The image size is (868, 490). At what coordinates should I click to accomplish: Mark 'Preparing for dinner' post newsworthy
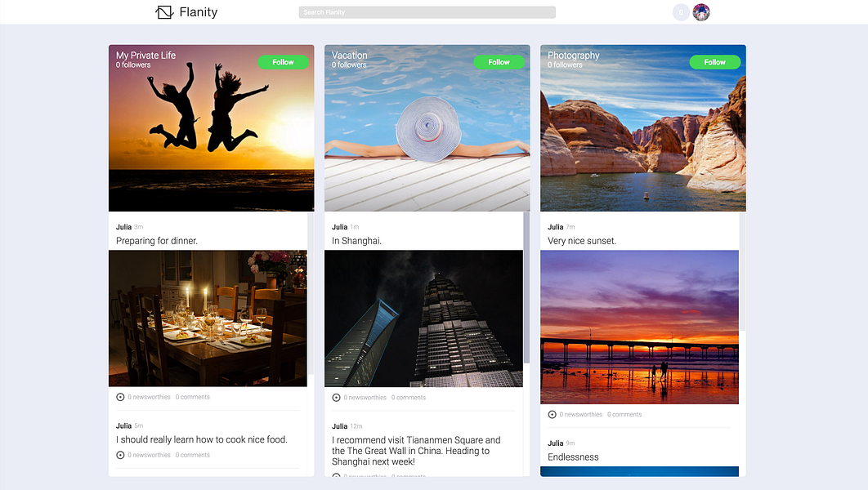120,397
